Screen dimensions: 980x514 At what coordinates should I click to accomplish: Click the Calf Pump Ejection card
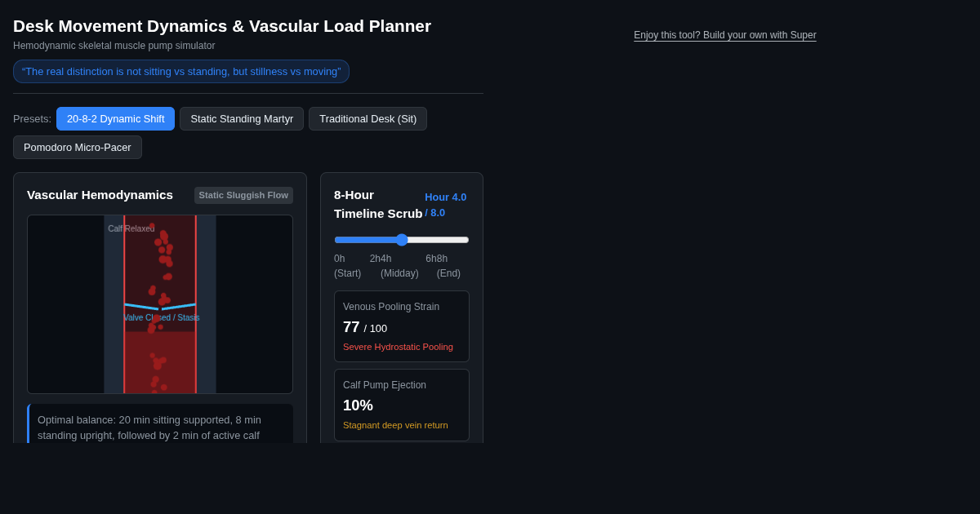[x=402, y=405]
